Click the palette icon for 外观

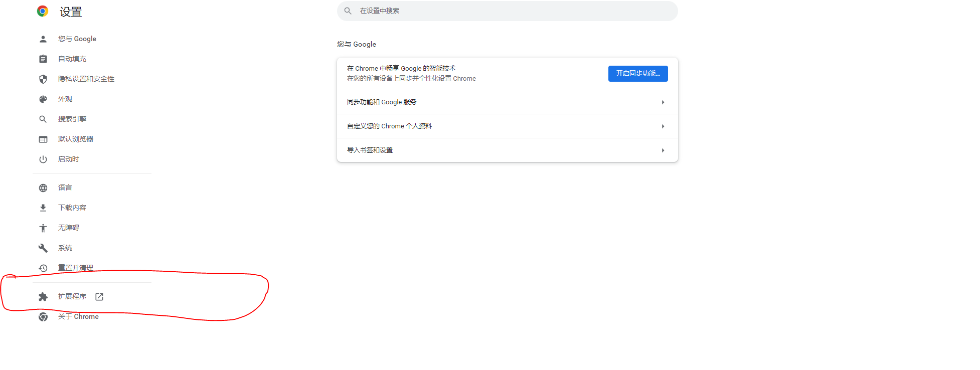pos(43,99)
